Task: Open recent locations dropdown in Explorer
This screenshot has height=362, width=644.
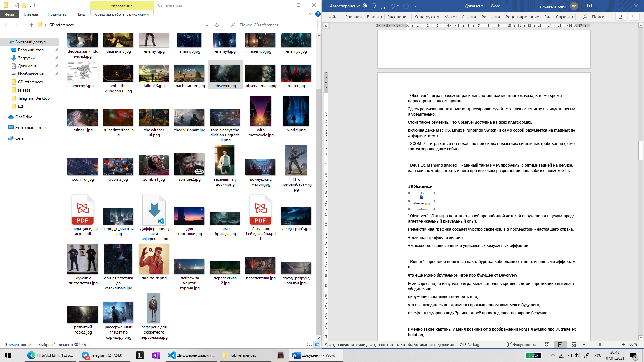Action: tap(24, 25)
